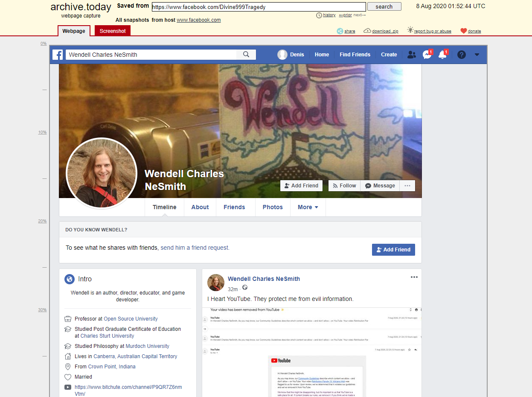Viewport: 532px width, 397px height.
Task: Open Charles Sturt University link
Action: [x=108, y=336]
